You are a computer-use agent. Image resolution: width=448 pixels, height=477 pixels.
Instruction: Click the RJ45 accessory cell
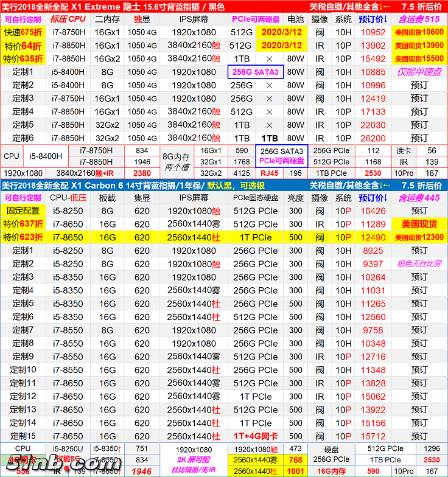click(x=268, y=173)
